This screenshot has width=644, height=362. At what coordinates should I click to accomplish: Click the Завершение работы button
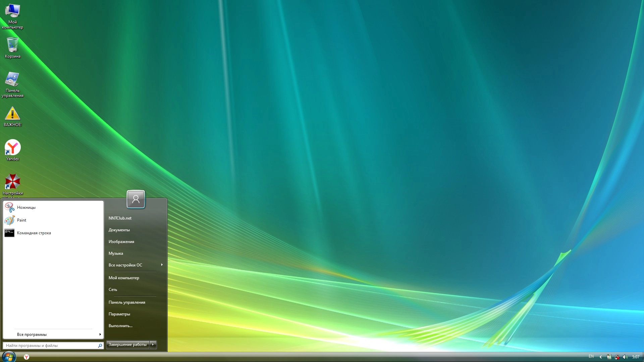(x=127, y=345)
